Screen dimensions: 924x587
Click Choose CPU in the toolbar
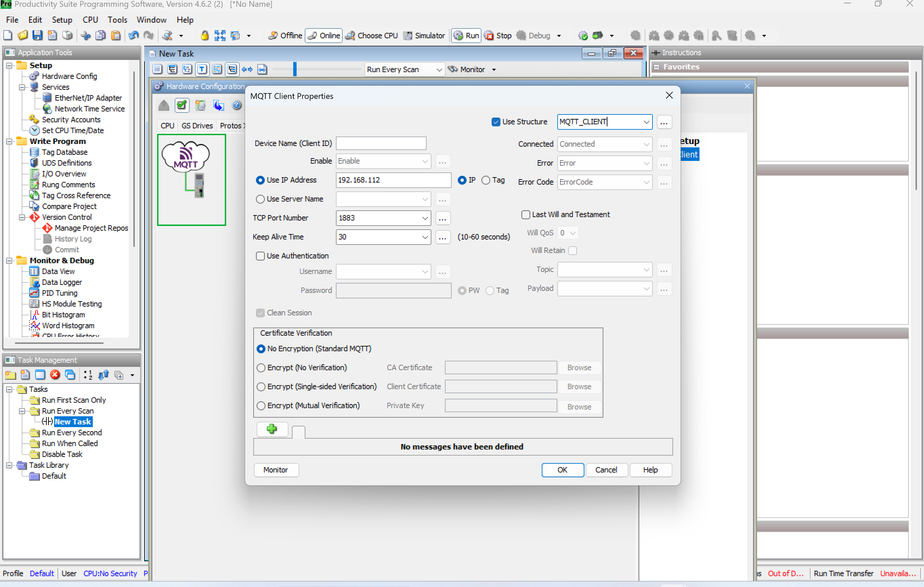click(371, 36)
